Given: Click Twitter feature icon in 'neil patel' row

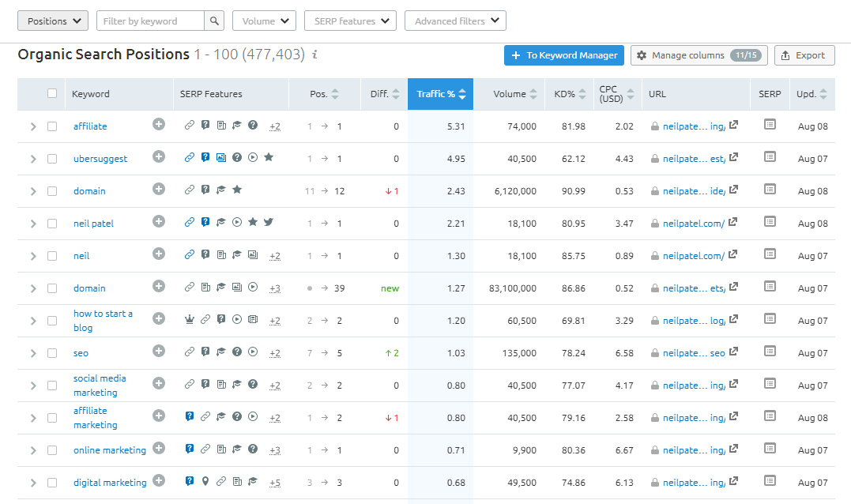Looking at the screenshot, I should point(269,222).
